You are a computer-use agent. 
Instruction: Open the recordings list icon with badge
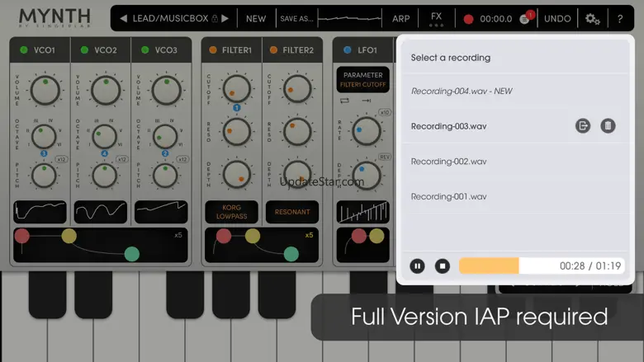click(x=525, y=19)
